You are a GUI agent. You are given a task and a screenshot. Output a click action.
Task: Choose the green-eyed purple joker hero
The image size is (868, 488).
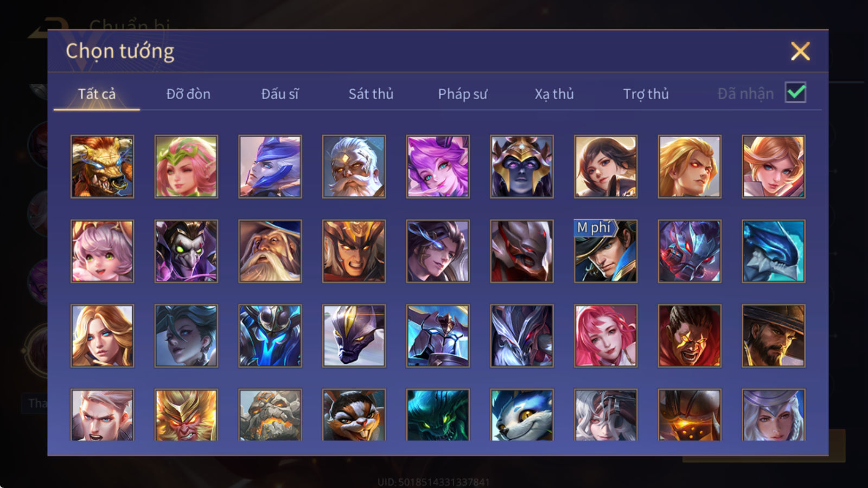pyautogui.click(x=186, y=251)
